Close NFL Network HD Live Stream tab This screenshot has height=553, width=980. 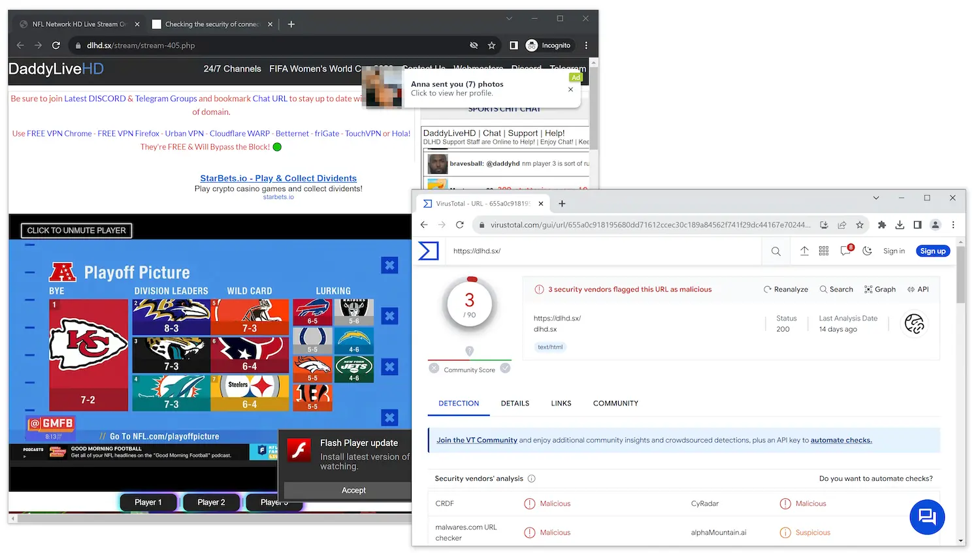click(x=137, y=24)
